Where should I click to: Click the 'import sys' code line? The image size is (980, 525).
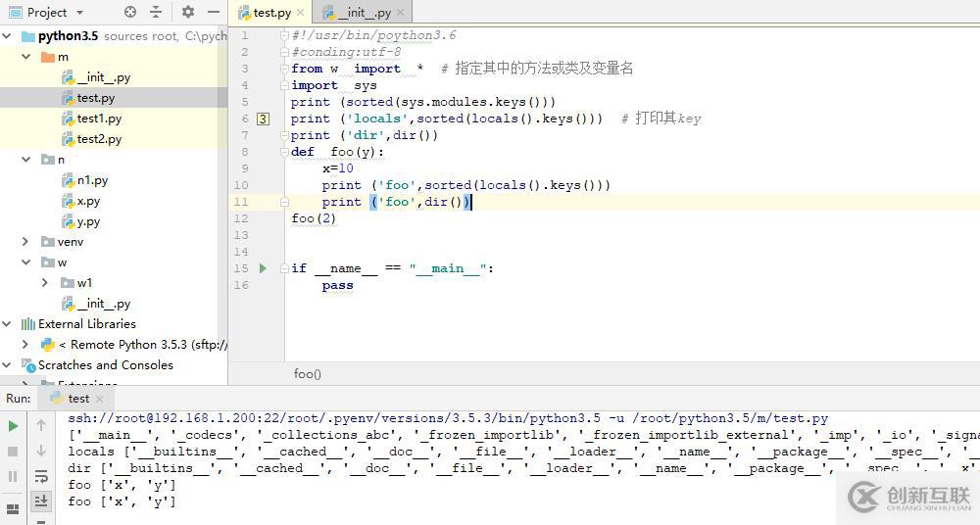(334, 85)
